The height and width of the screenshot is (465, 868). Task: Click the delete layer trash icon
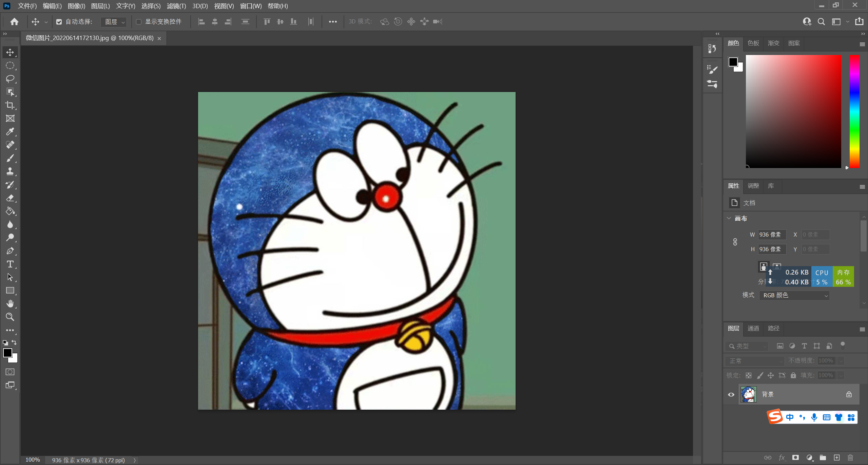pyautogui.click(x=850, y=458)
